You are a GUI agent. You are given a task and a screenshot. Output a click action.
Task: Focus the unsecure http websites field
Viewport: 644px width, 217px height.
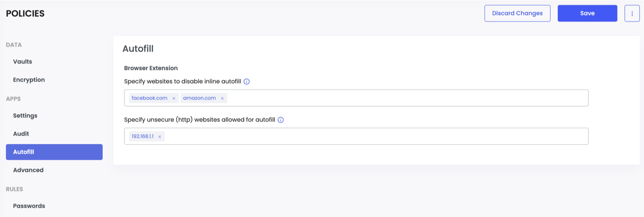click(356, 136)
